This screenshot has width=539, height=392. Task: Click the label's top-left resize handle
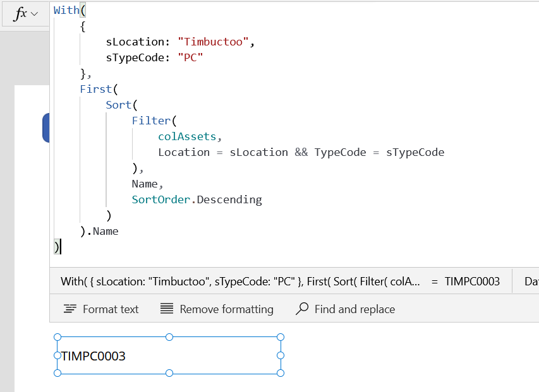(58, 337)
